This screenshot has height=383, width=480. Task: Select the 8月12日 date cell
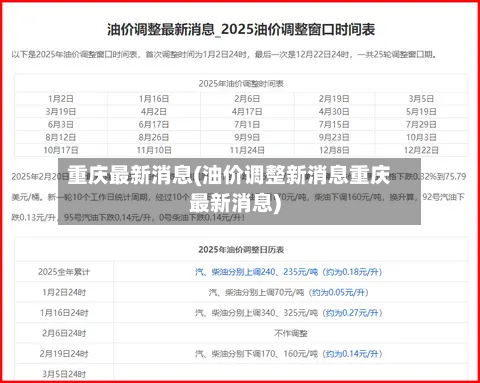(61, 137)
